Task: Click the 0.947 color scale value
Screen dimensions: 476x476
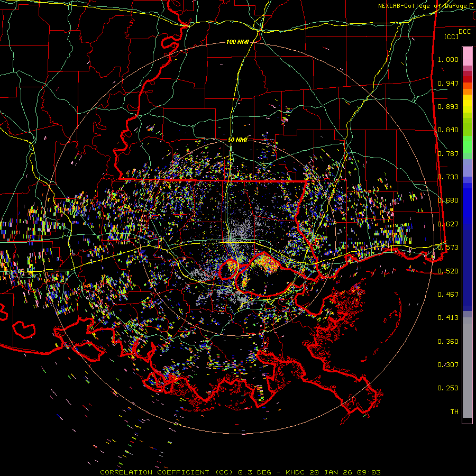Action: pos(448,83)
